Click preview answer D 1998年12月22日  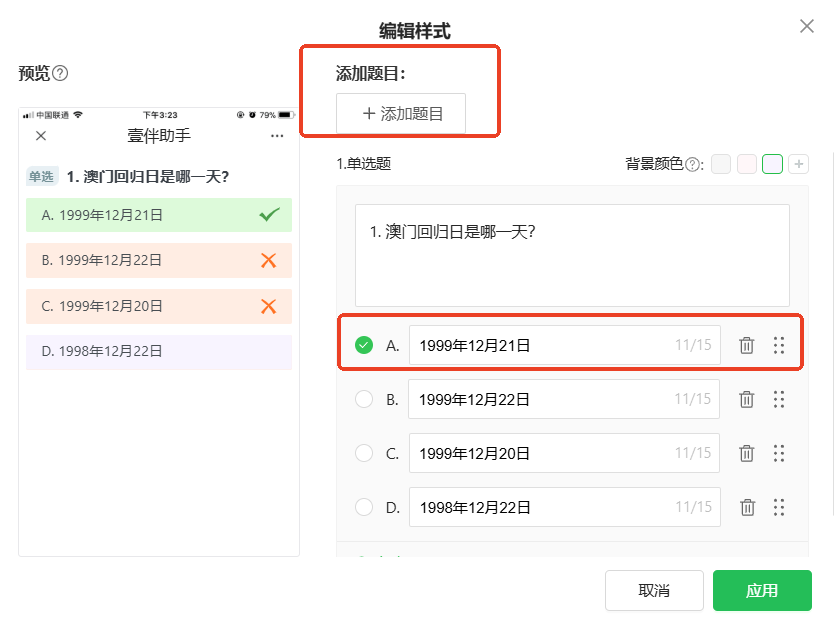pos(159,351)
